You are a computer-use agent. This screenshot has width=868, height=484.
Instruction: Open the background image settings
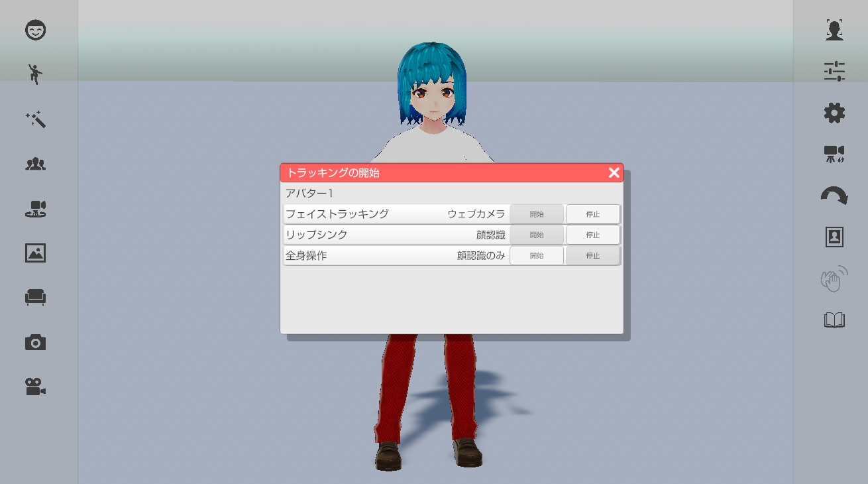[x=36, y=253]
